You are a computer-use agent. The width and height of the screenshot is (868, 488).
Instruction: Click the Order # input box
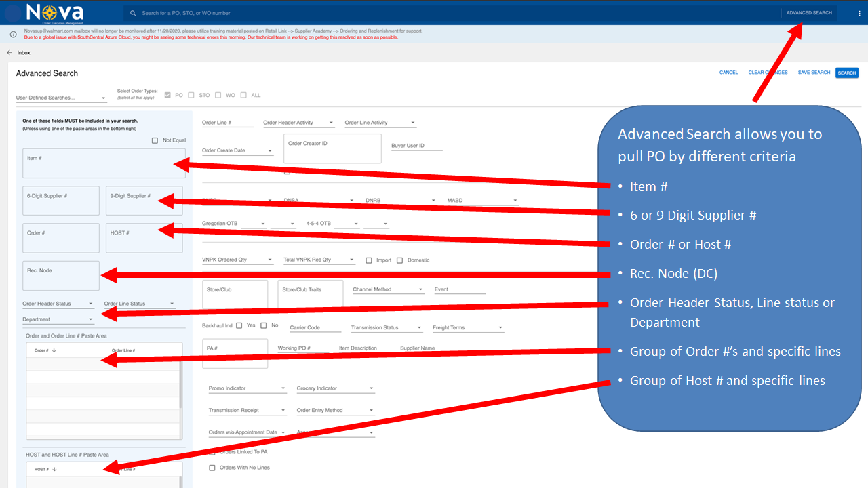pyautogui.click(x=61, y=238)
